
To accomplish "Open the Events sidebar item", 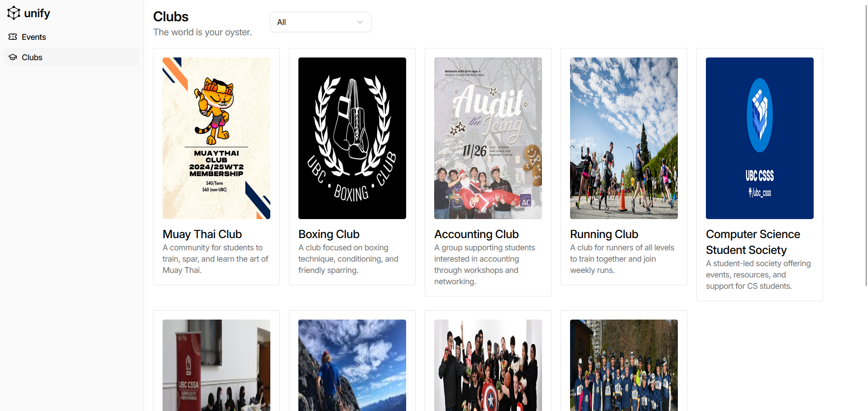I will [71, 37].
